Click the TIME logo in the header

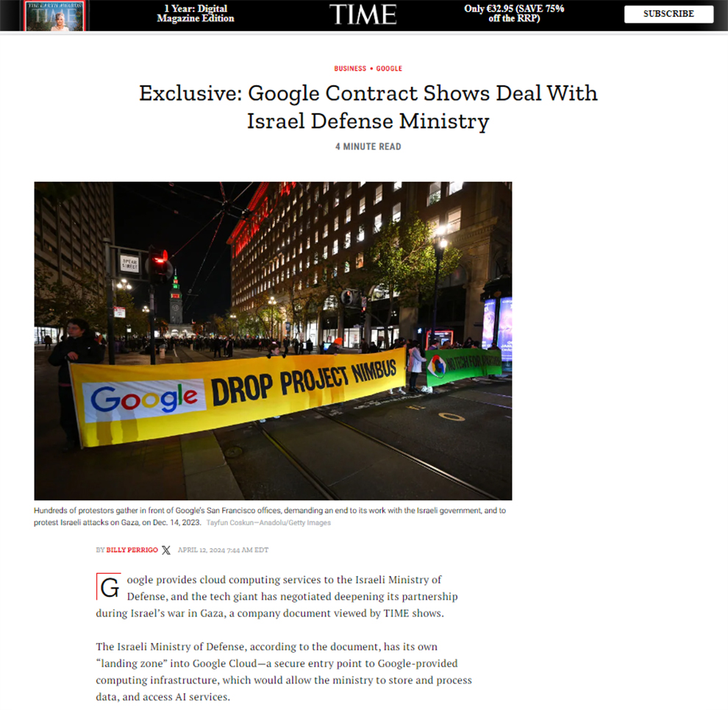pyautogui.click(x=363, y=15)
